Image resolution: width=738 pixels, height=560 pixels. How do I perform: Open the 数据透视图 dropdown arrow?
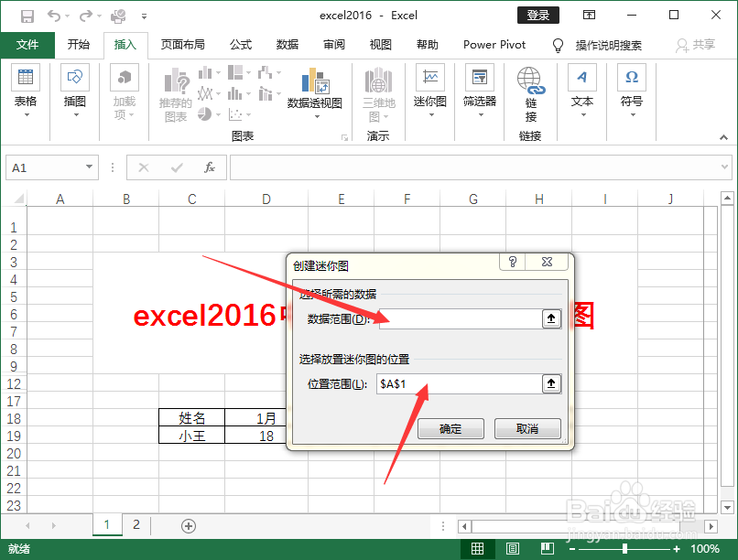[x=317, y=116]
